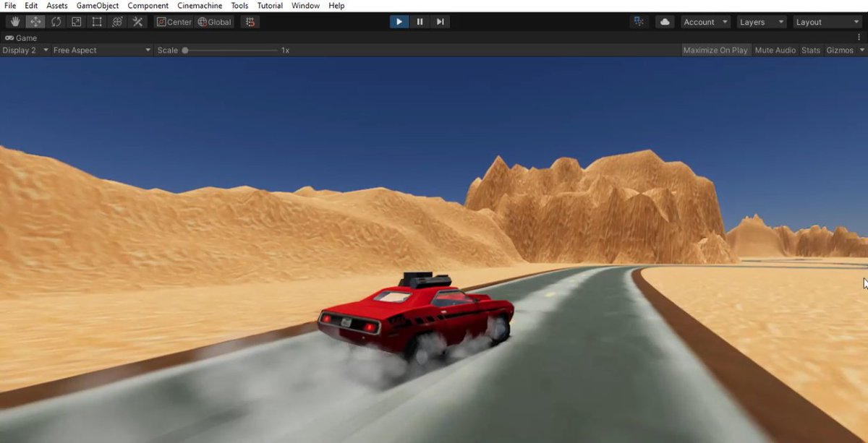Select the Rect transform tool

pos(96,22)
